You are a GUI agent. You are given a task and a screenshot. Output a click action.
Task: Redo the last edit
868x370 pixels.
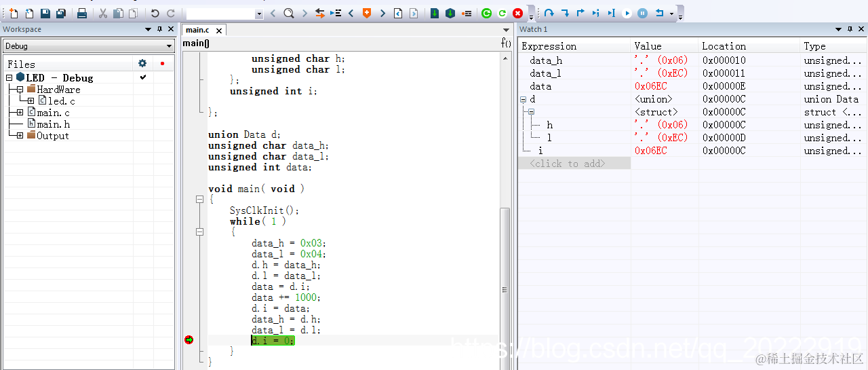coord(171,14)
